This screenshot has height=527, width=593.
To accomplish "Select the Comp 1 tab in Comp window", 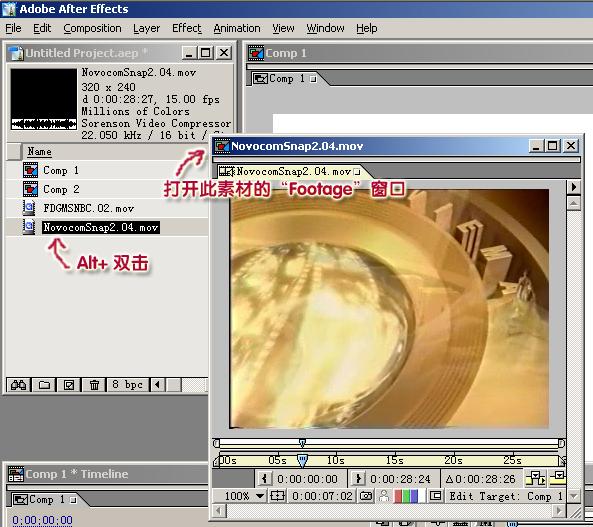I will click(286, 79).
